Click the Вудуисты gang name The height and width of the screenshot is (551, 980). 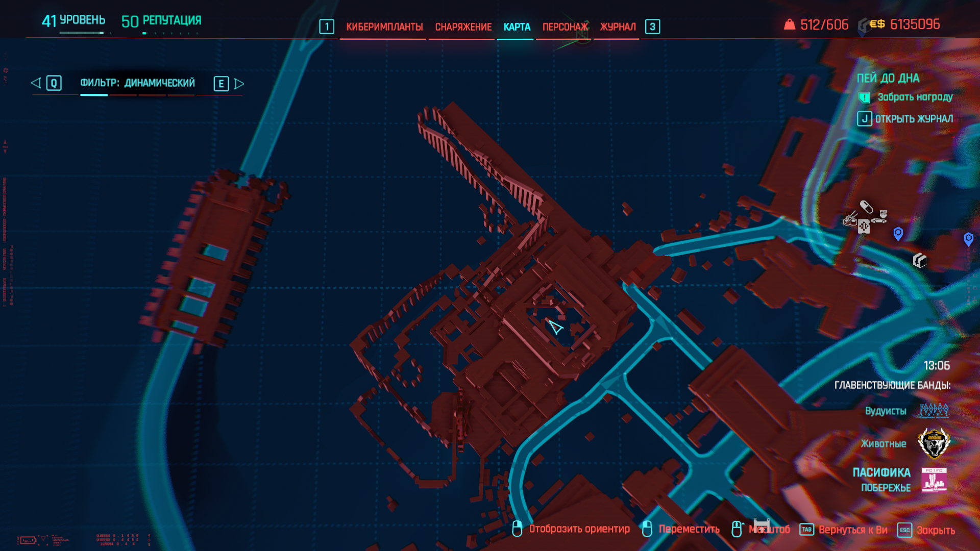[x=886, y=411]
